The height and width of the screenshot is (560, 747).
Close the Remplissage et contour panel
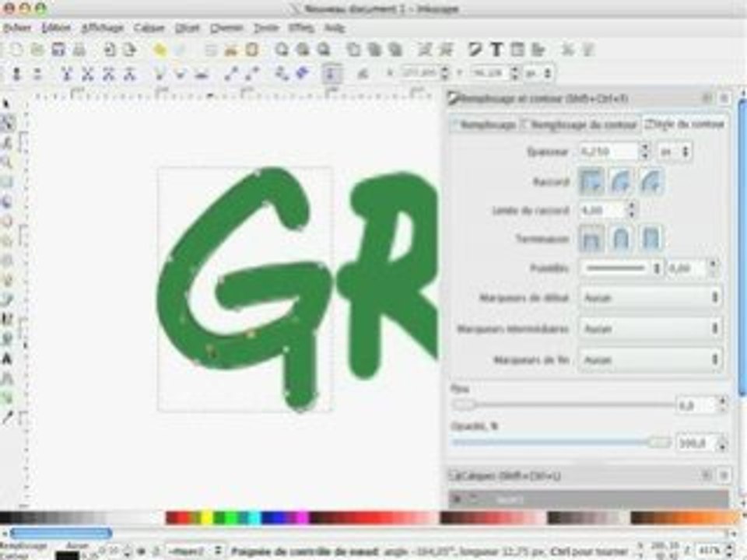coord(724,99)
